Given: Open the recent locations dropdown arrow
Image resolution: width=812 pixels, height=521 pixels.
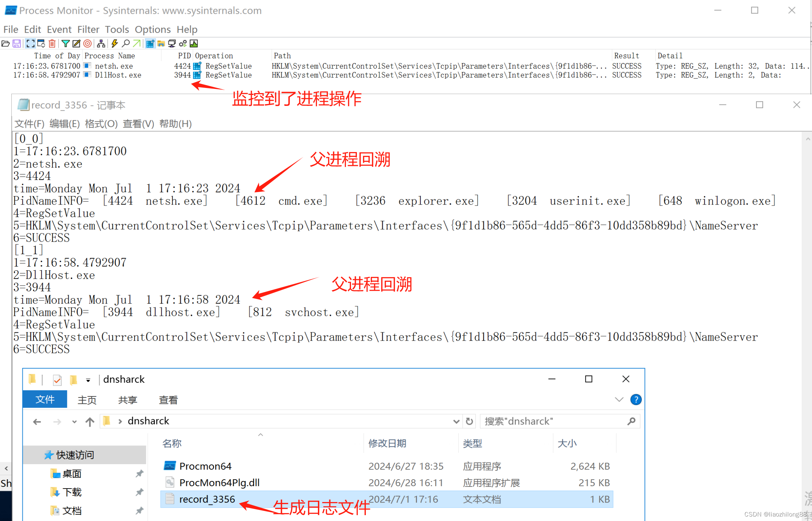Looking at the screenshot, I should pos(74,422).
